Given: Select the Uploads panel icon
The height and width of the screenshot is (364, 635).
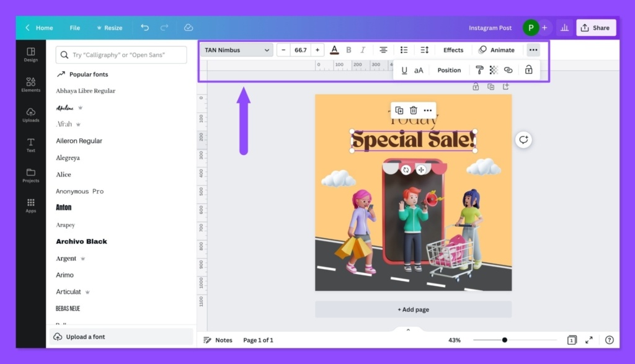Looking at the screenshot, I should pos(30,115).
